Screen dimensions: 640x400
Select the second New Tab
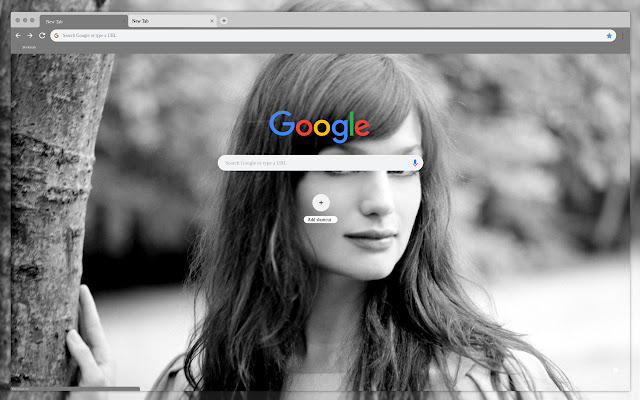tap(173, 21)
